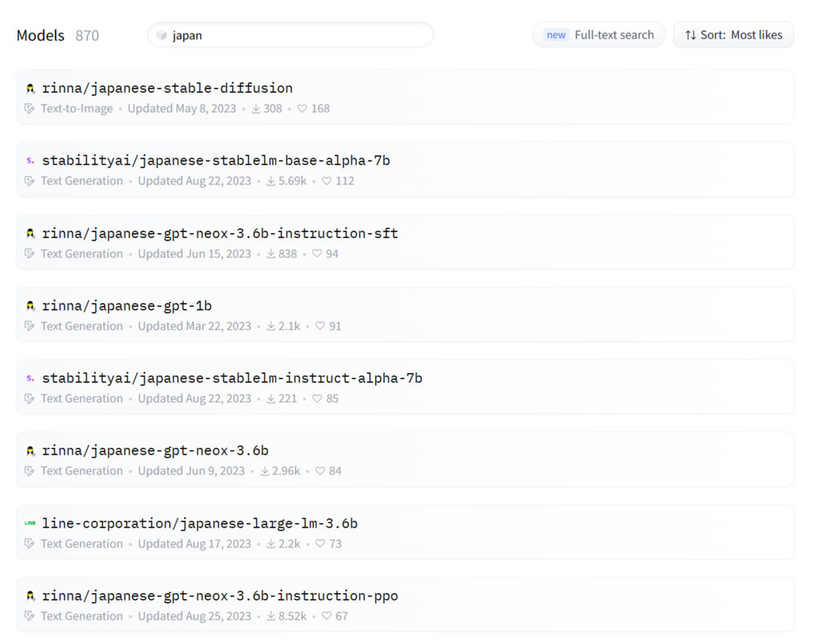Click the Models heading

pos(40,35)
